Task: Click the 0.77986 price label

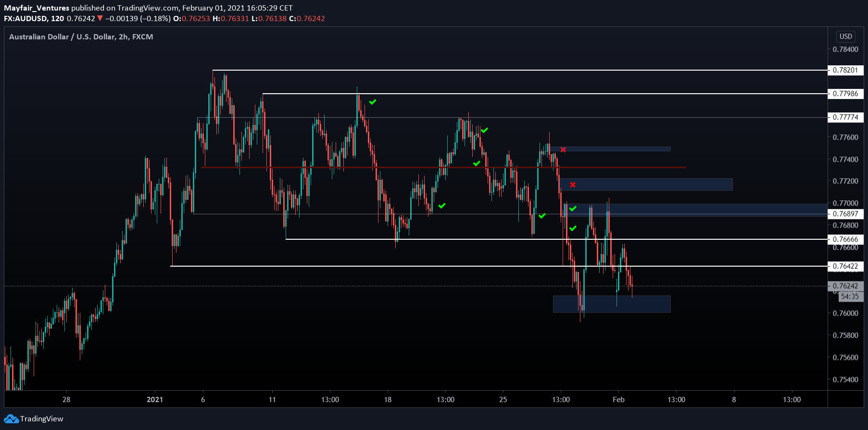Action: click(845, 94)
